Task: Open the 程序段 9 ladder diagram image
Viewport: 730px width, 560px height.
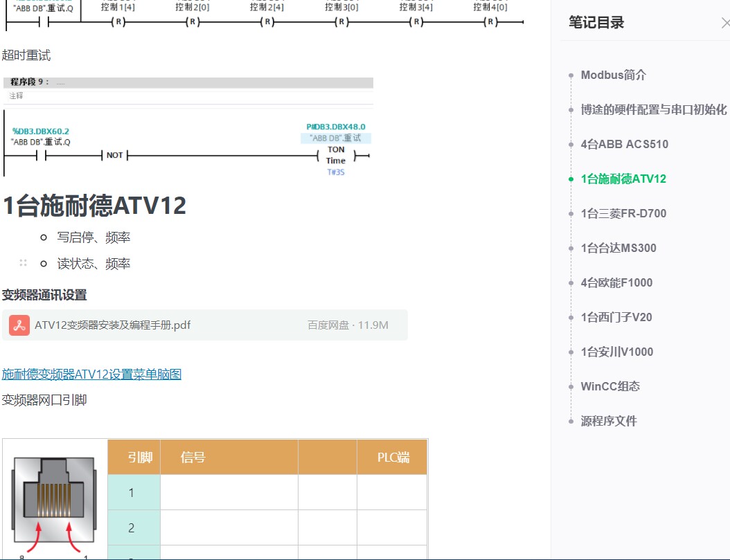Action: point(188,127)
